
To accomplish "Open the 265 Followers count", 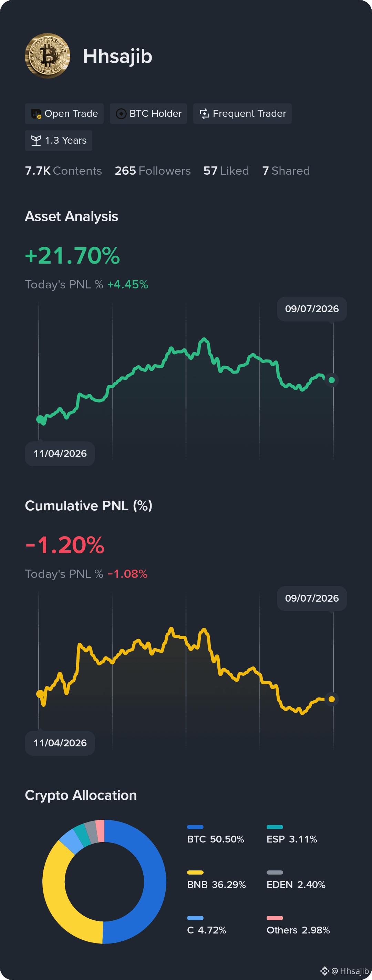I will click(x=153, y=171).
